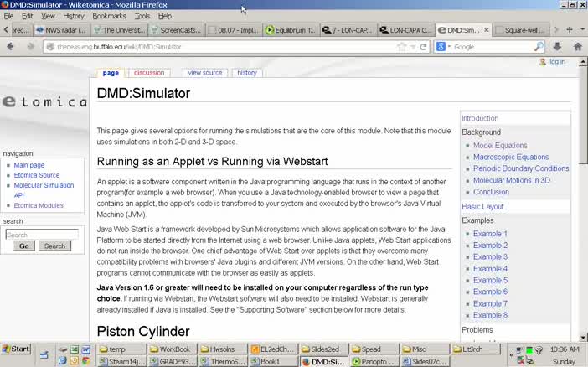
Task: Click the page vertical scrollbar down arrow
Action: coord(583,338)
